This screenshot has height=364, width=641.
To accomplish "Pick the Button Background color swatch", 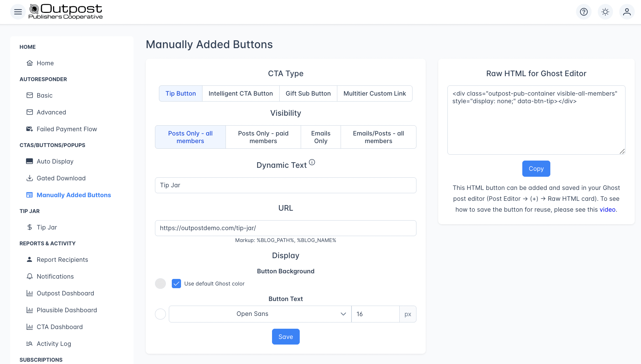I will (161, 284).
